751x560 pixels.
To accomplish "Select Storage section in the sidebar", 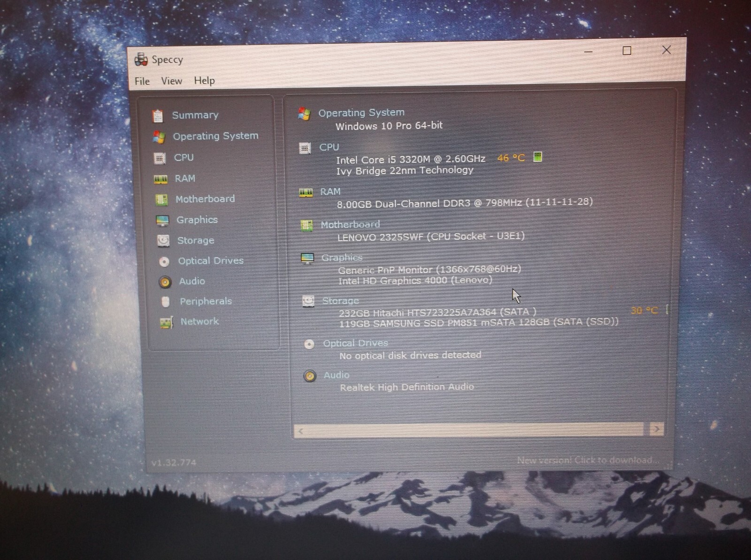I will 196,240.
